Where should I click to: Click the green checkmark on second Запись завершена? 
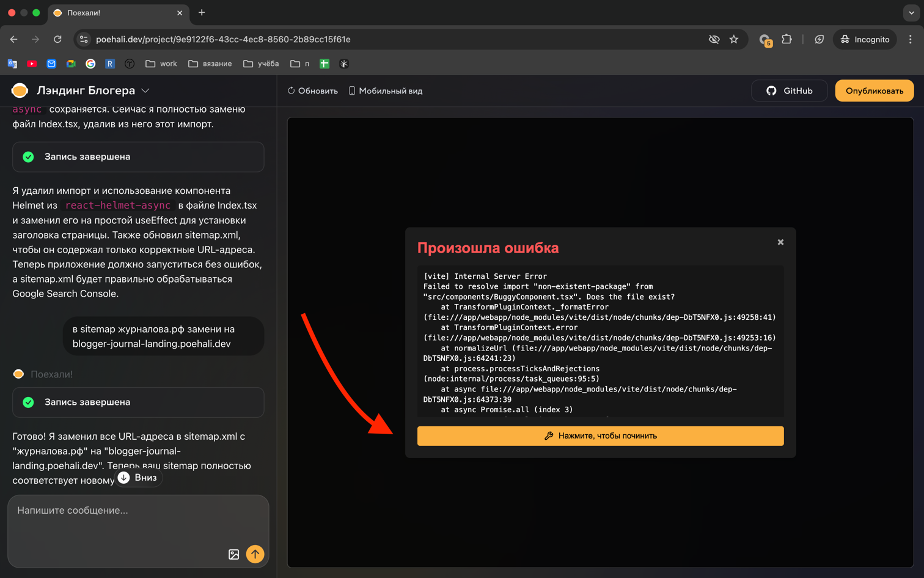click(28, 402)
